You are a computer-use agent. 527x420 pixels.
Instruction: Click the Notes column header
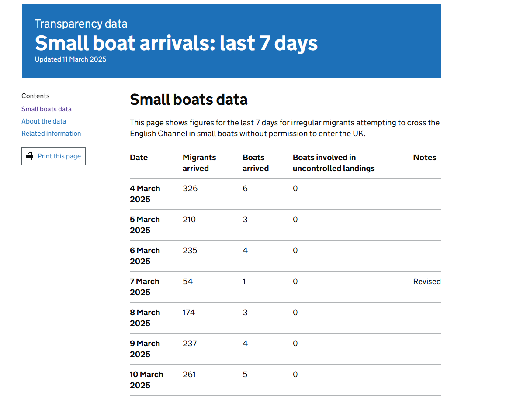pos(425,158)
